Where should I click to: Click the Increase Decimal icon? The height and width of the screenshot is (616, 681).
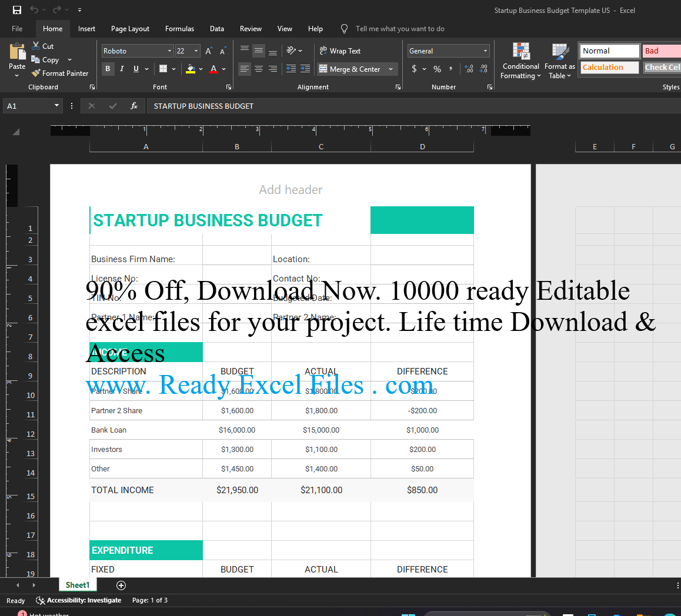[x=469, y=69]
